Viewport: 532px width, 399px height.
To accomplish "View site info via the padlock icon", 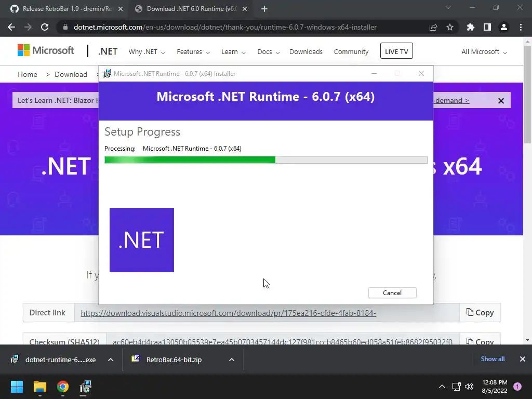I will (x=65, y=27).
